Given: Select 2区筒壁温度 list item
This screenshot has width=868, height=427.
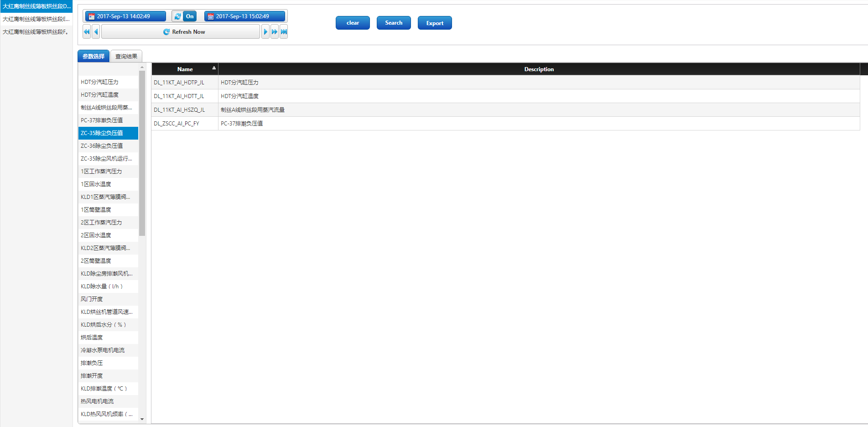Looking at the screenshot, I should (108, 261).
